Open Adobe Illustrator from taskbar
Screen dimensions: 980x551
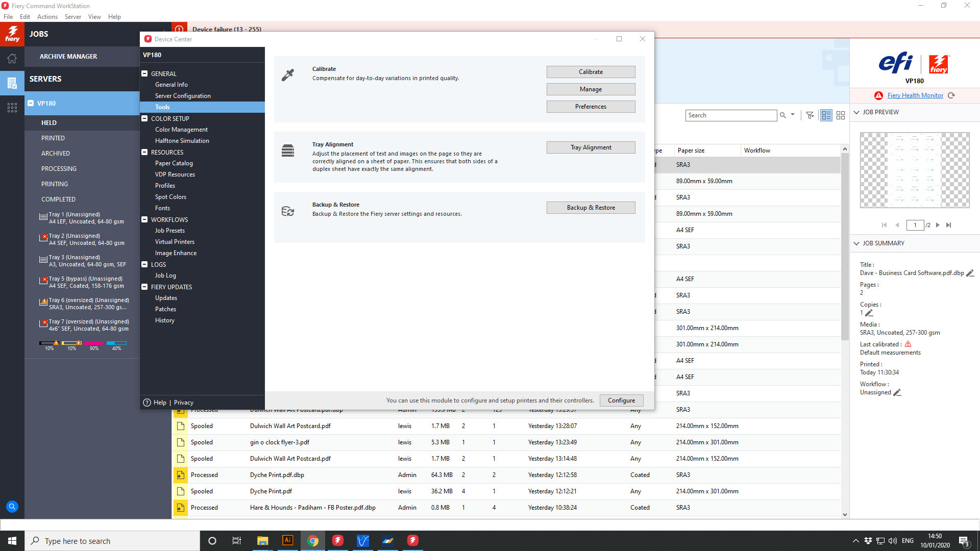(287, 540)
